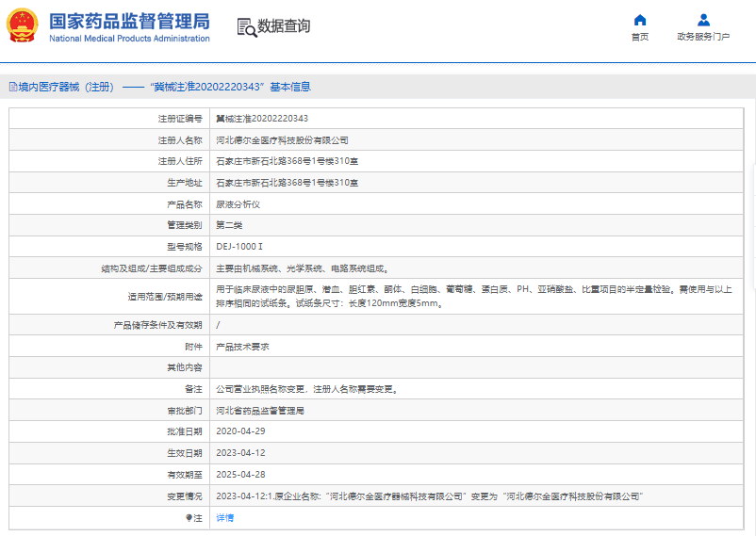Click the registrant name 河北德尔全医疗科技股份有限公司

point(282,139)
